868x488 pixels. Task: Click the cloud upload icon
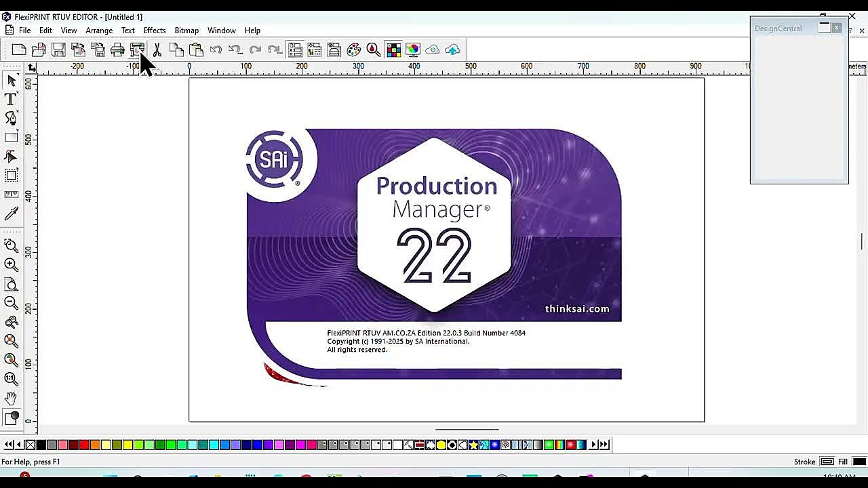click(x=453, y=49)
